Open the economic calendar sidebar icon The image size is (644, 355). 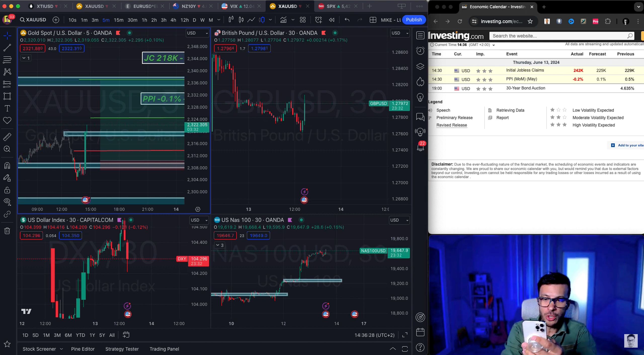point(420,332)
